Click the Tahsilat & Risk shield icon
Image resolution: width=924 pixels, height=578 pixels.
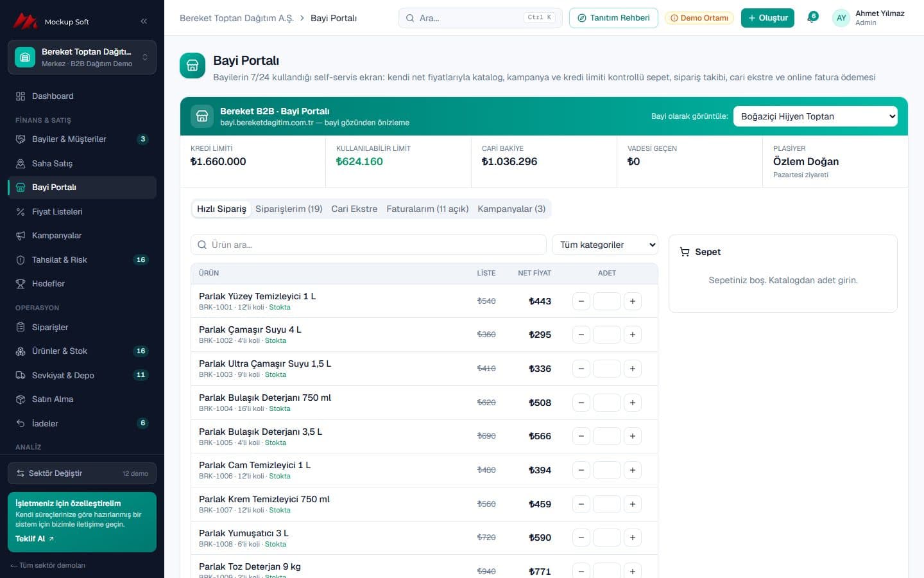(x=21, y=260)
